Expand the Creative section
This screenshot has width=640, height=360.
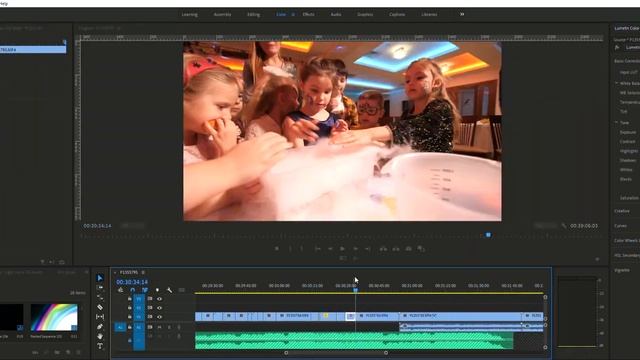click(x=622, y=211)
